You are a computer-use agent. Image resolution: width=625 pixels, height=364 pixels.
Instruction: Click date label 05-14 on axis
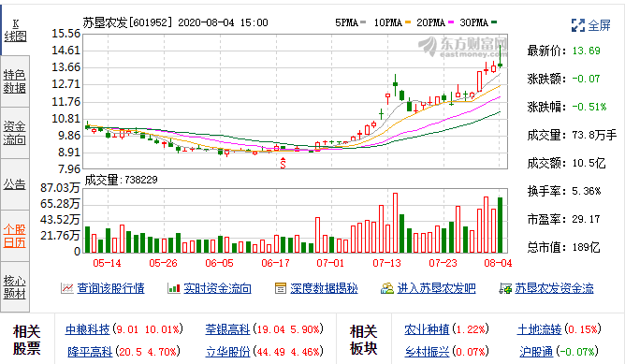pos(107,263)
